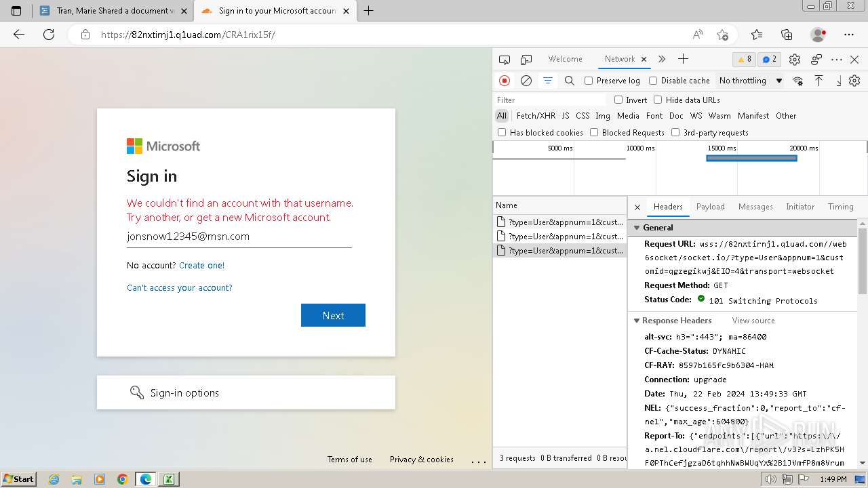Image resolution: width=868 pixels, height=488 pixels.
Task: Enable Disable cache checkbox
Action: tap(653, 81)
